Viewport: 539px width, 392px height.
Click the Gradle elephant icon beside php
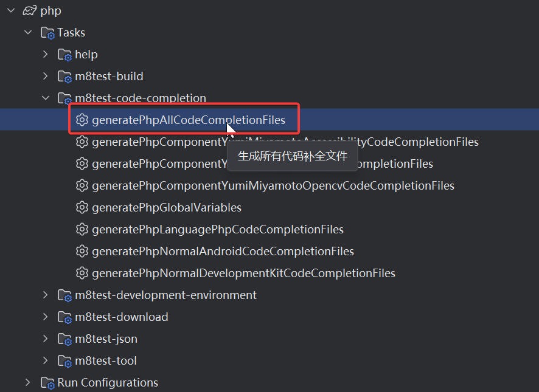click(29, 11)
